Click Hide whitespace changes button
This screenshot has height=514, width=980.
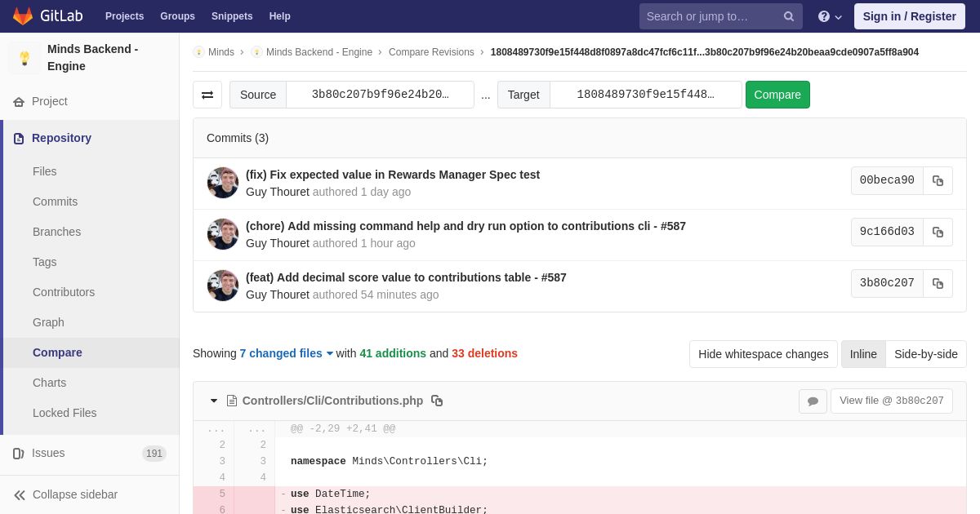click(763, 354)
